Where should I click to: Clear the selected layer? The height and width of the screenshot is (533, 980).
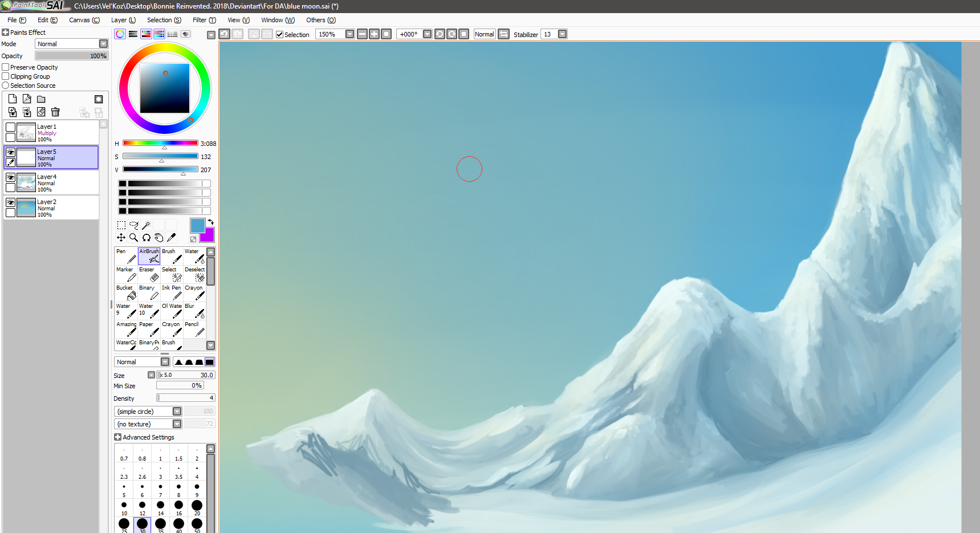(41, 112)
